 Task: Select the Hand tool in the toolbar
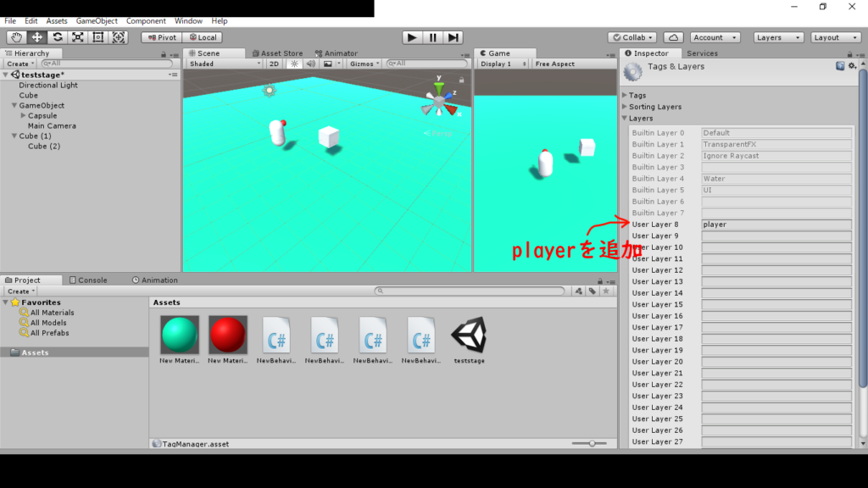click(x=16, y=37)
